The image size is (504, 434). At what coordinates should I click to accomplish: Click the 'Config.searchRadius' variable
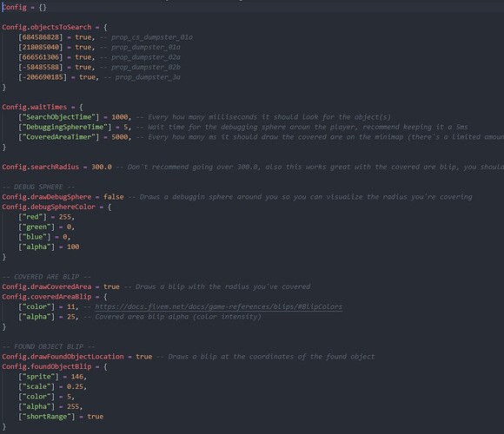[41, 167]
